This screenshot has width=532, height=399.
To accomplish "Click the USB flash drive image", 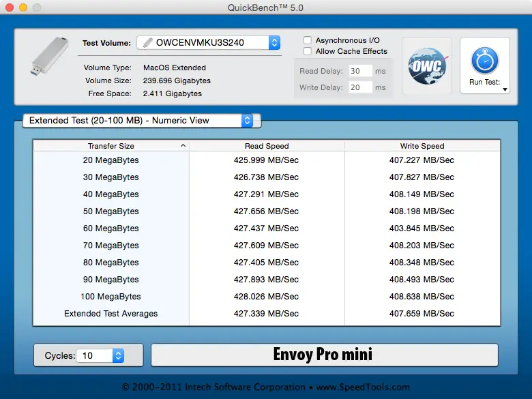I will click(x=50, y=56).
